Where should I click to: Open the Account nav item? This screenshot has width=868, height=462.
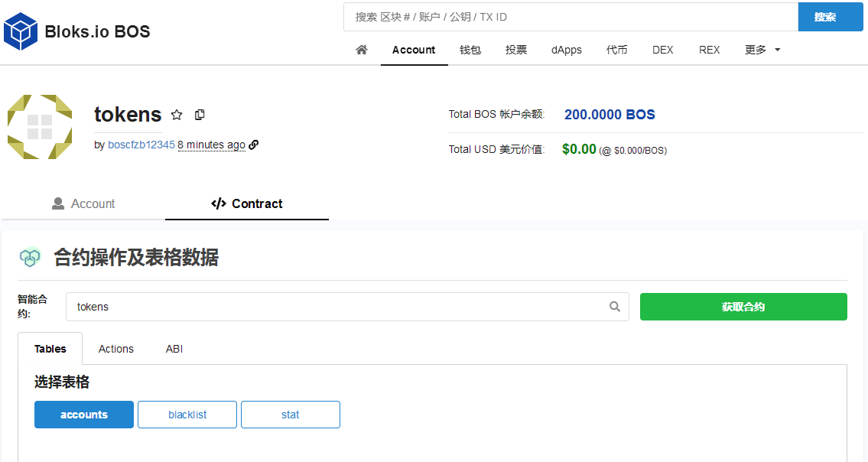coord(414,50)
